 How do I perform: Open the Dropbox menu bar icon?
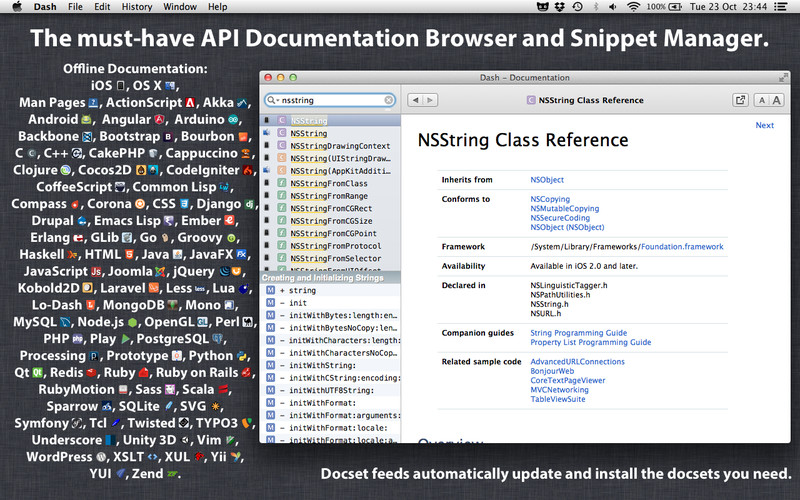point(560,7)
